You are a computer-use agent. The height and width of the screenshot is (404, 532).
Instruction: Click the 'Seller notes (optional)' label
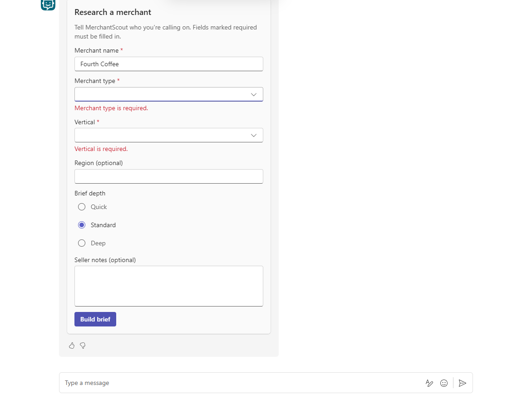pos(105,260)
